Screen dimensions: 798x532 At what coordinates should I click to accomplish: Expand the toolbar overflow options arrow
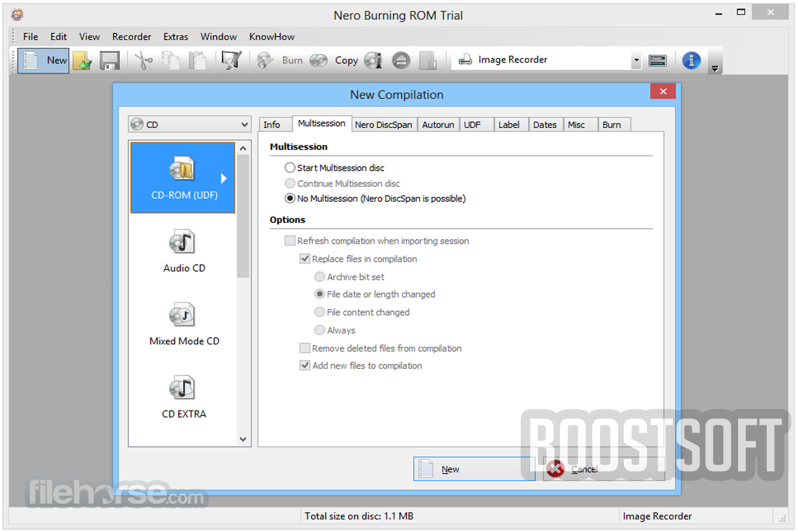tap(715, 69)
